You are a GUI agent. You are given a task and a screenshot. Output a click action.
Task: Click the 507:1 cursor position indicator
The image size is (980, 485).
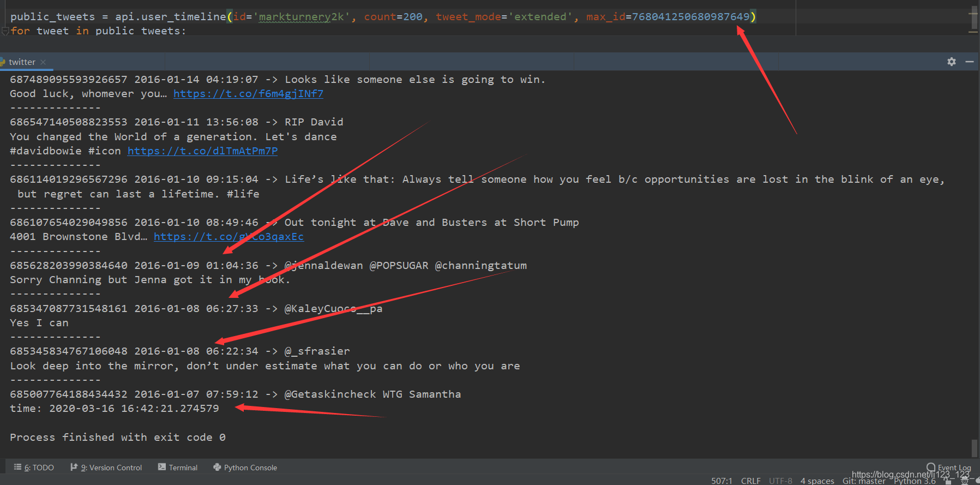(722, 481)
